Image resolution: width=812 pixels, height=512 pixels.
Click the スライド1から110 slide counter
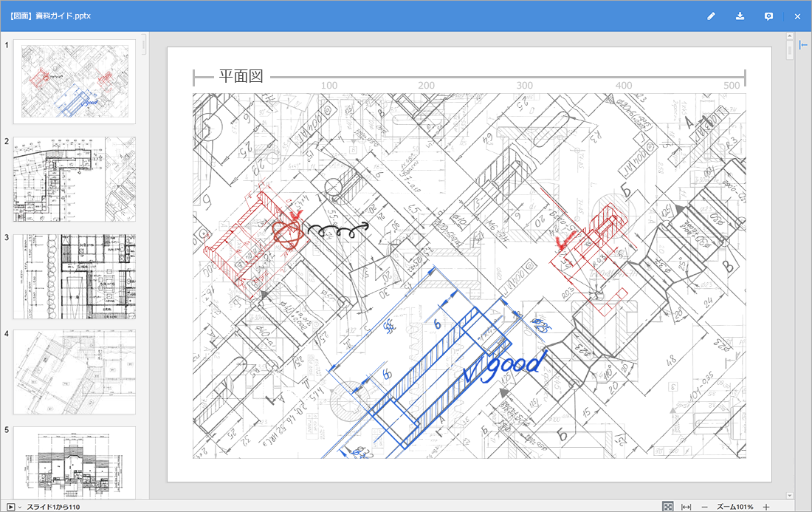pos(53,507)
